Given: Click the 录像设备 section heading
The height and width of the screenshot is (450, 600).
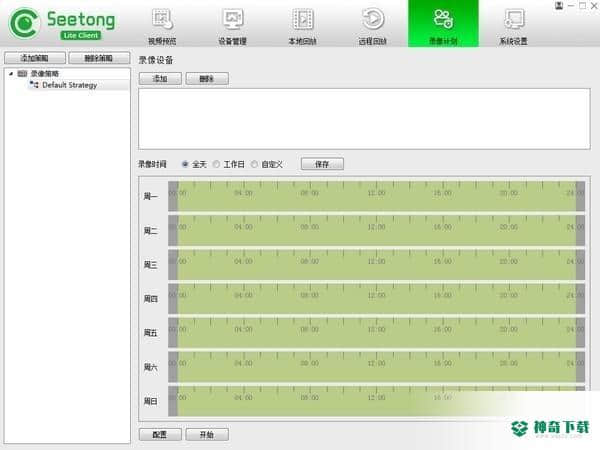Looking at the screenshot, I should [156, 60].
